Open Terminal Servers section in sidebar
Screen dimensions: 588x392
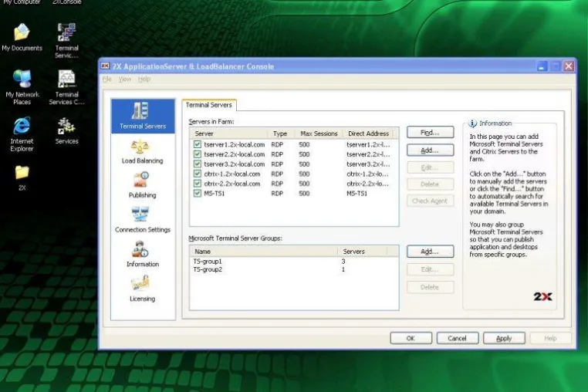143,116
